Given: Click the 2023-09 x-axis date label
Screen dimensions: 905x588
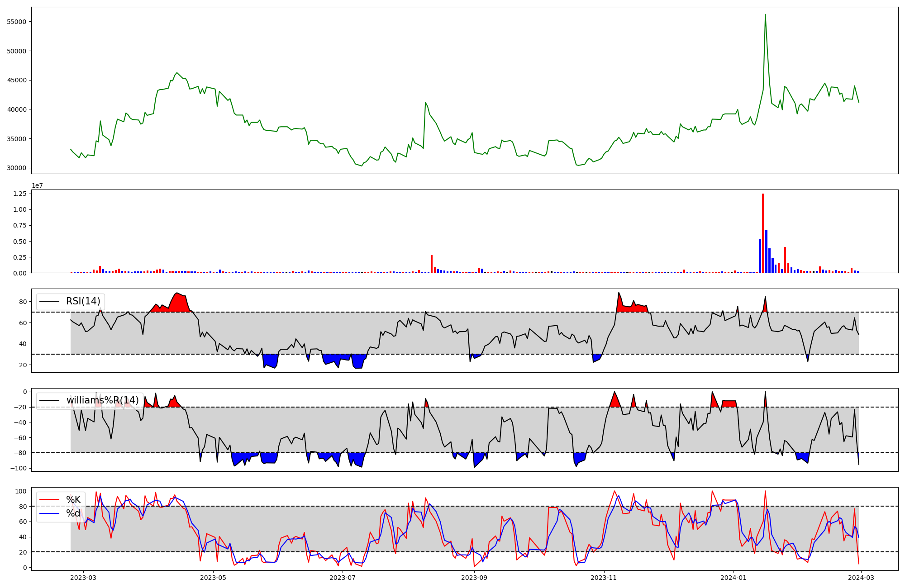Looking at the screenshot, I should click(x=474, y=578).
